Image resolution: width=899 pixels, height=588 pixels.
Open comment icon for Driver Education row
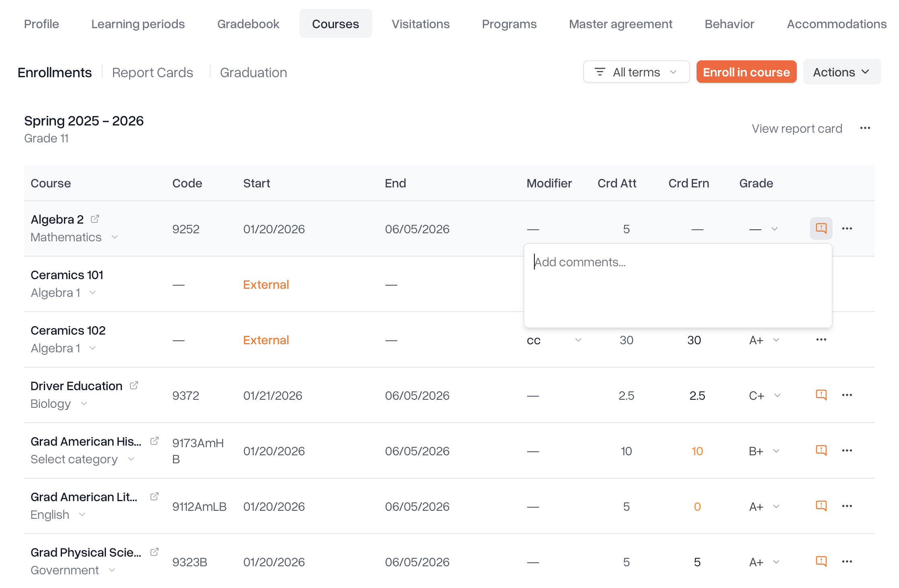(821, 395)
